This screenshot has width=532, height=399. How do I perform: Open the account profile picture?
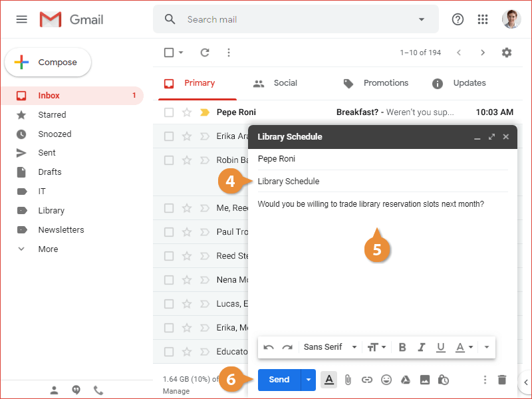coord(511,19)
